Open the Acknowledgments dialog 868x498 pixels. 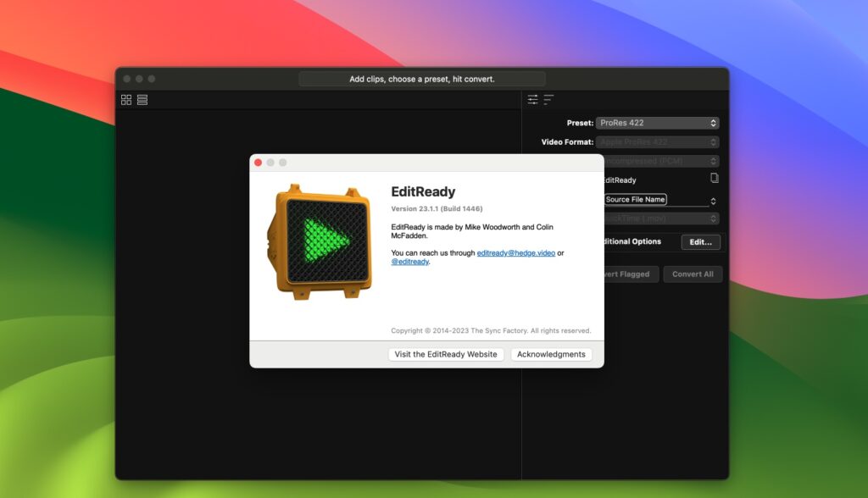coord(551,354)
